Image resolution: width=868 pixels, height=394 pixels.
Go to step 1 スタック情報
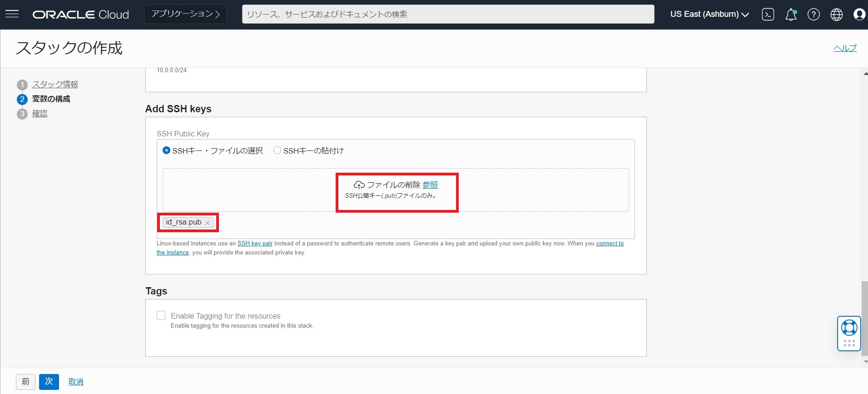point(55,85)
